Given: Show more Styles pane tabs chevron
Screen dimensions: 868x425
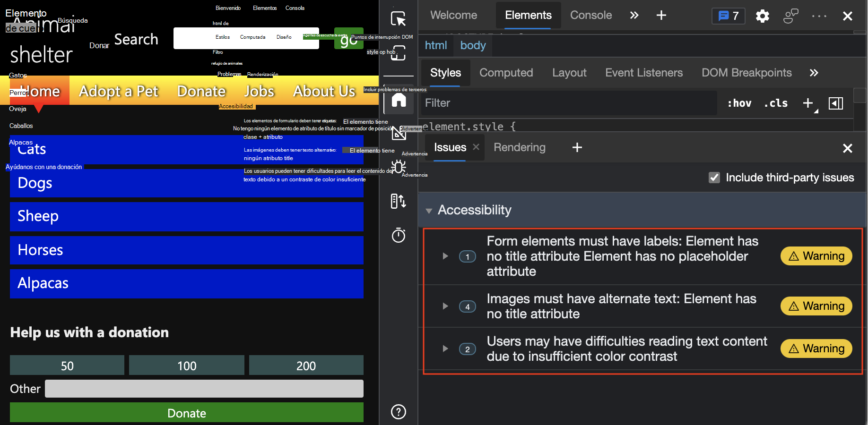Looking at the screenshot, I should pyautogui.click(x=813, y=73).
